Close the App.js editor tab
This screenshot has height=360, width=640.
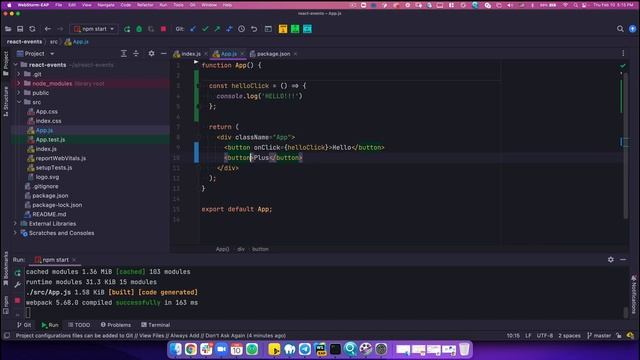point(242,54)
